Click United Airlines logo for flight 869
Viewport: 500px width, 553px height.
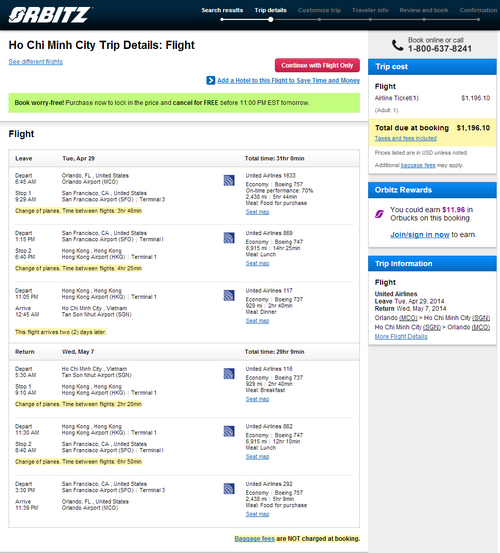pyautogui.click(x=229, y=238)
